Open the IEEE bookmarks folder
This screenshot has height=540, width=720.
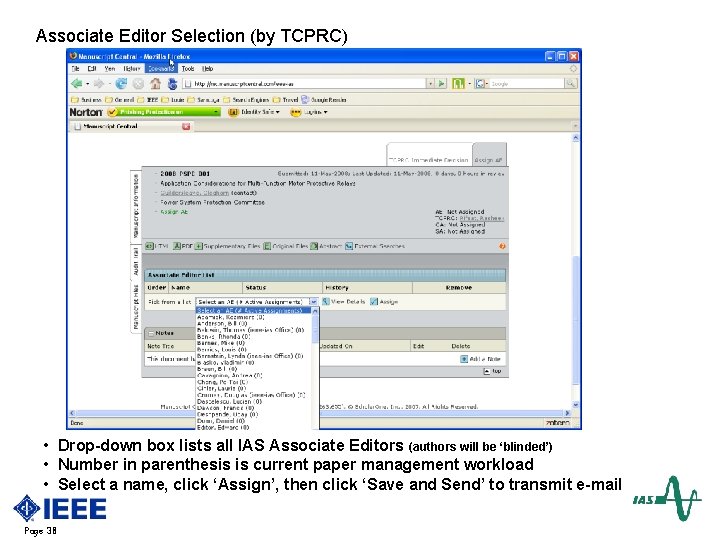coord(148,100)
